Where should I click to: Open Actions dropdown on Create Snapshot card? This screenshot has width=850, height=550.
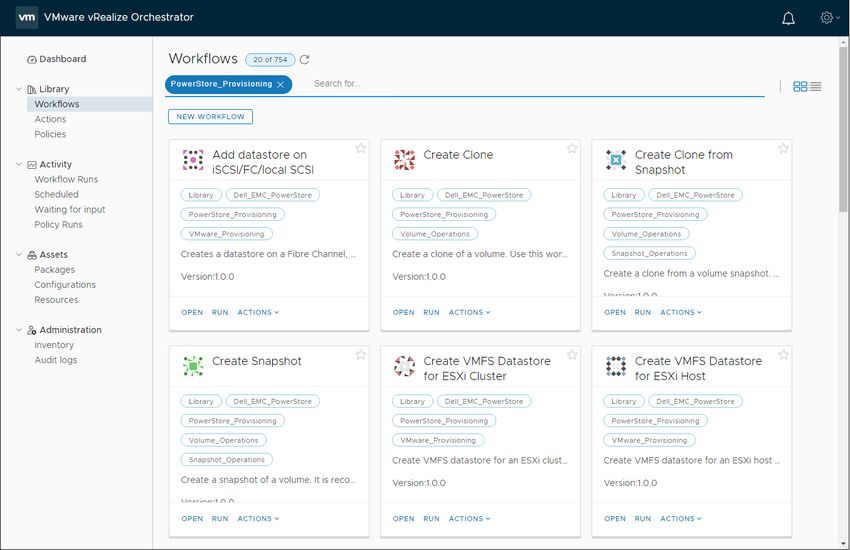click(258, 519)
